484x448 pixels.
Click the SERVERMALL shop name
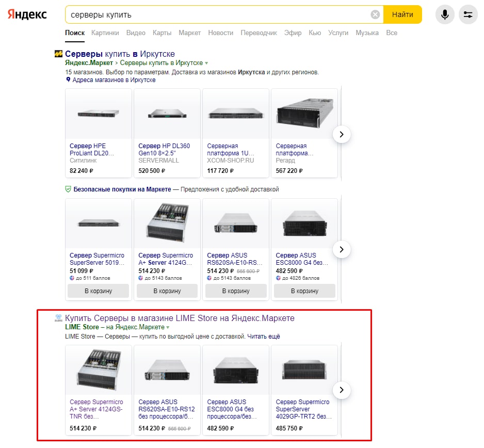pos(158,161)
